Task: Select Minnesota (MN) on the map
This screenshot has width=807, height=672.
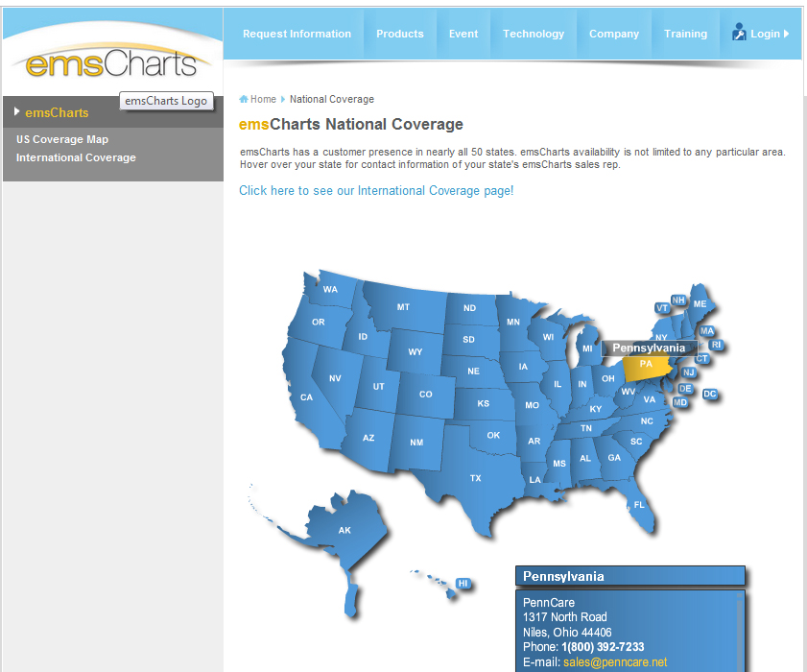Action: 513,322
